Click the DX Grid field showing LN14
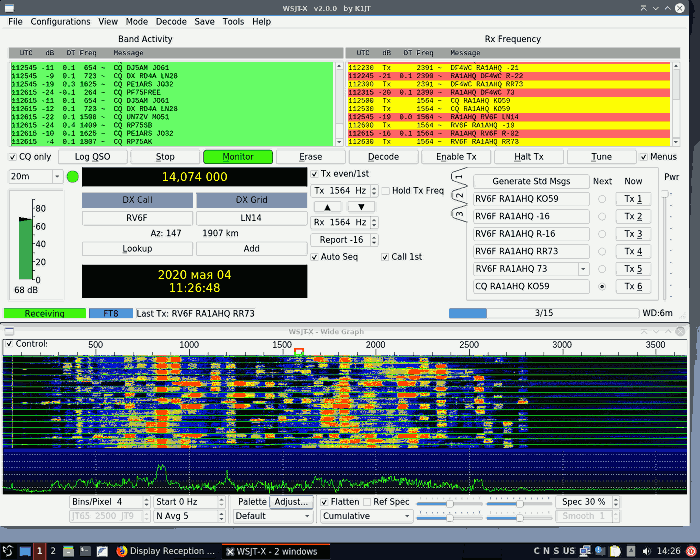The height and width of the screenshot is (560, 700). point(251,218)
